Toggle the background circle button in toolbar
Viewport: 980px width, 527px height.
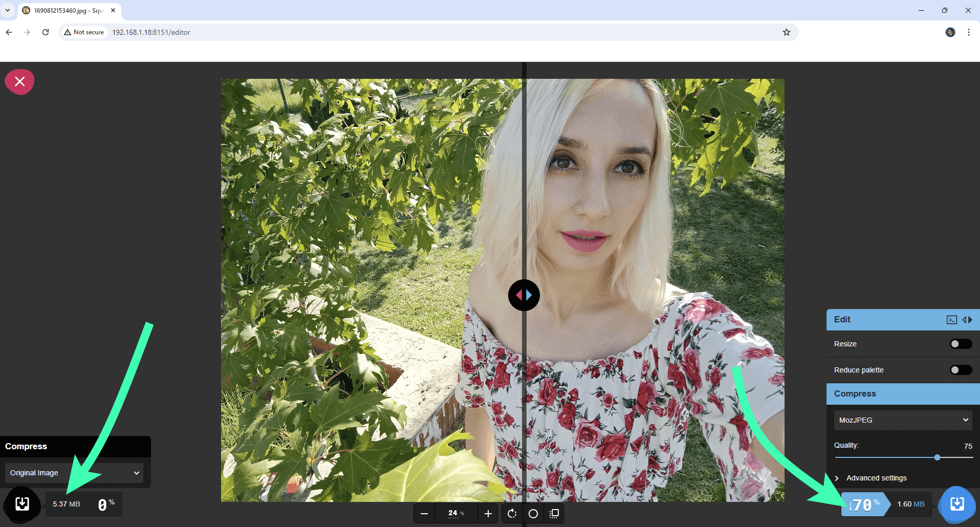(x=533, y=514)
